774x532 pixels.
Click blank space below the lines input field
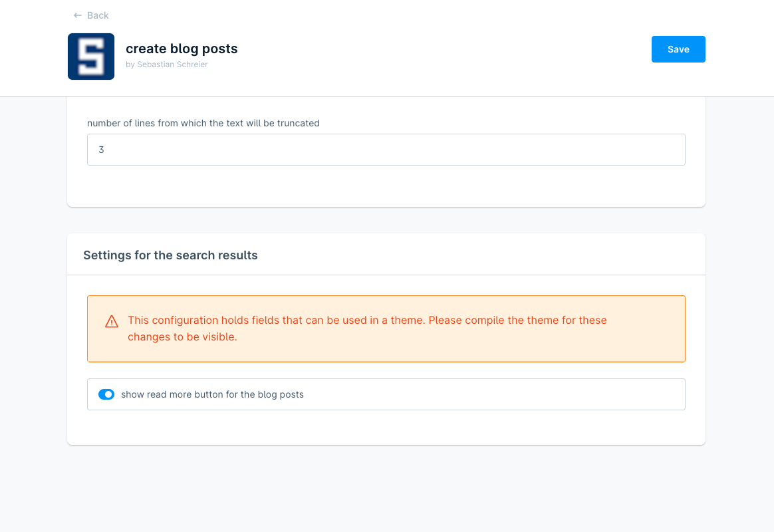point(386,185)
